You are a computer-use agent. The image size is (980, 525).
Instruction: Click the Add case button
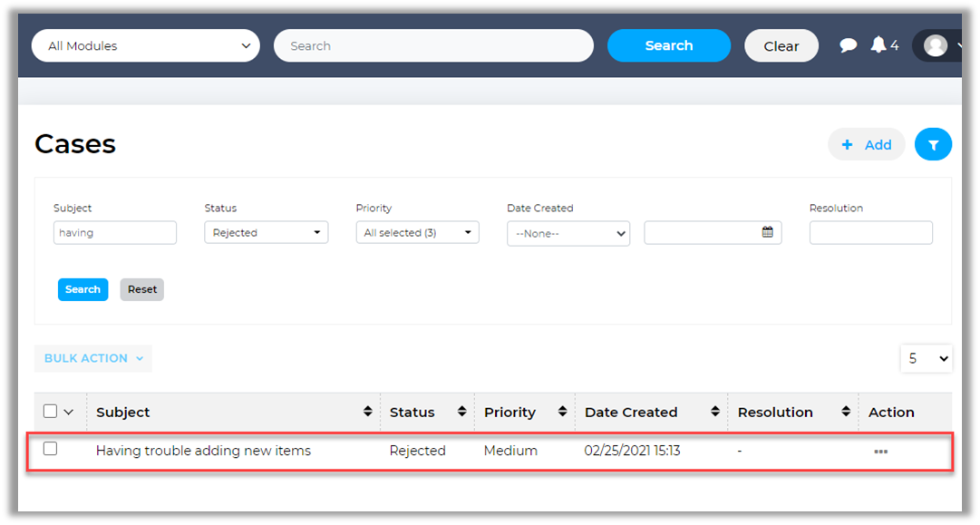click(866, 144)
